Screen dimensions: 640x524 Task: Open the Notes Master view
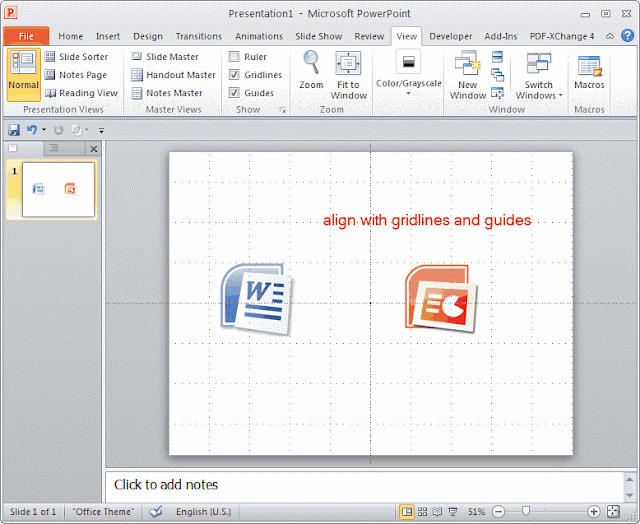(x=167, y=93)
